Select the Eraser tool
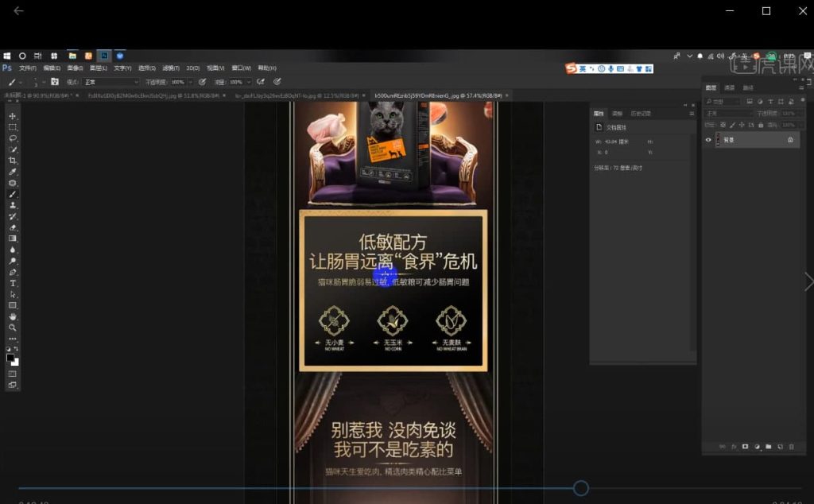This screenshot has width=814, height=504. [x=13, y=227]
